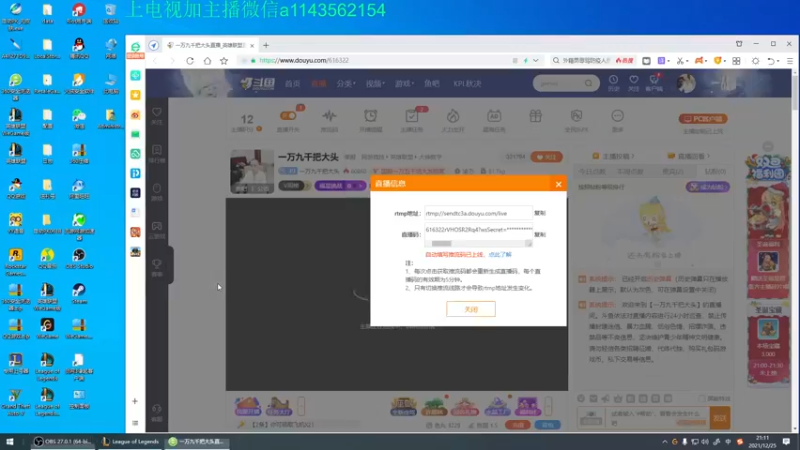The height and width of the screenshot is (450, 800).
Task: Open the 鱼吧 nav item
Action: click(x=432, y=84)
